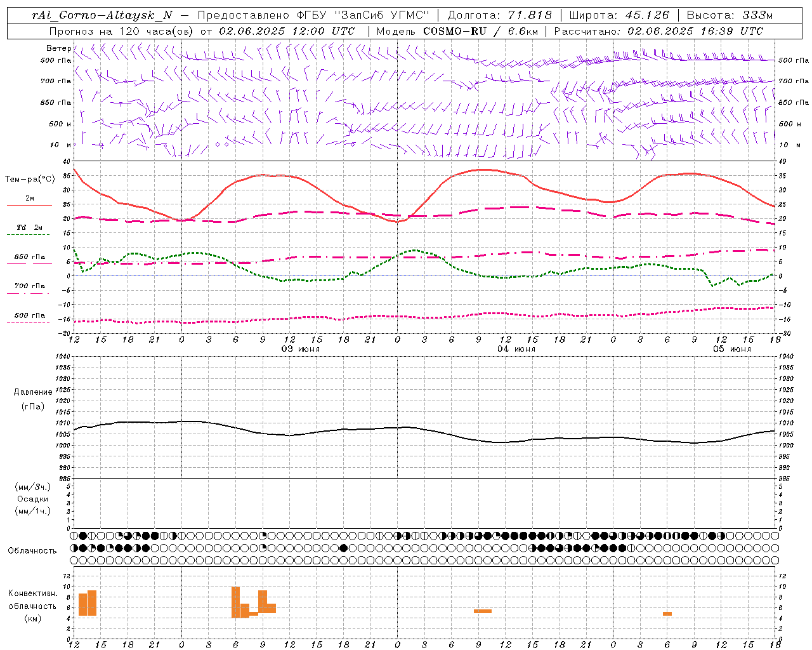This screenshot has height=650, width=812.
Task: Click the 1040 value on the left pressure axis
Action: click(64, 357)
